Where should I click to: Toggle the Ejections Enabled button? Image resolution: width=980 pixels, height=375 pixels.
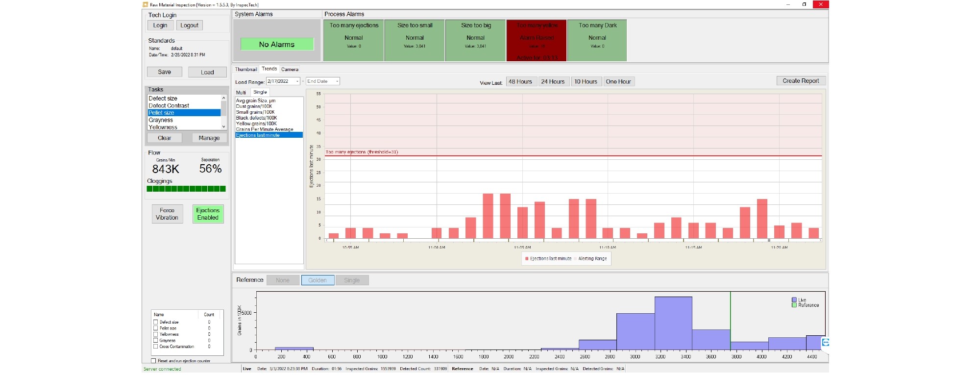pos(208,214)
